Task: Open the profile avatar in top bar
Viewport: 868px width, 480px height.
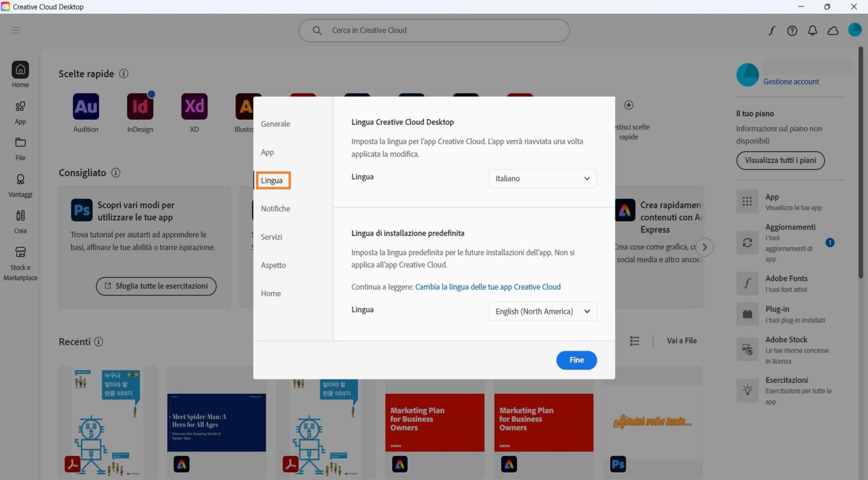Action: click(854, 30)
